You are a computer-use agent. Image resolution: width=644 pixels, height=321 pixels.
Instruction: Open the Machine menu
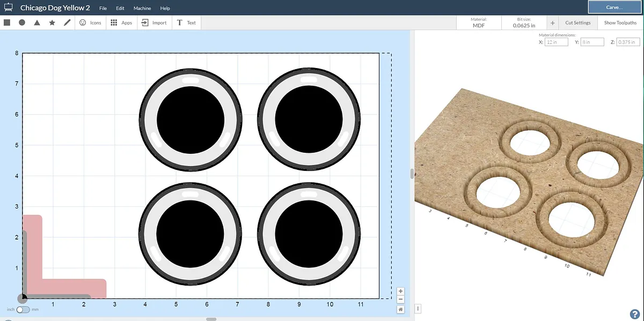tap(142, 8)
